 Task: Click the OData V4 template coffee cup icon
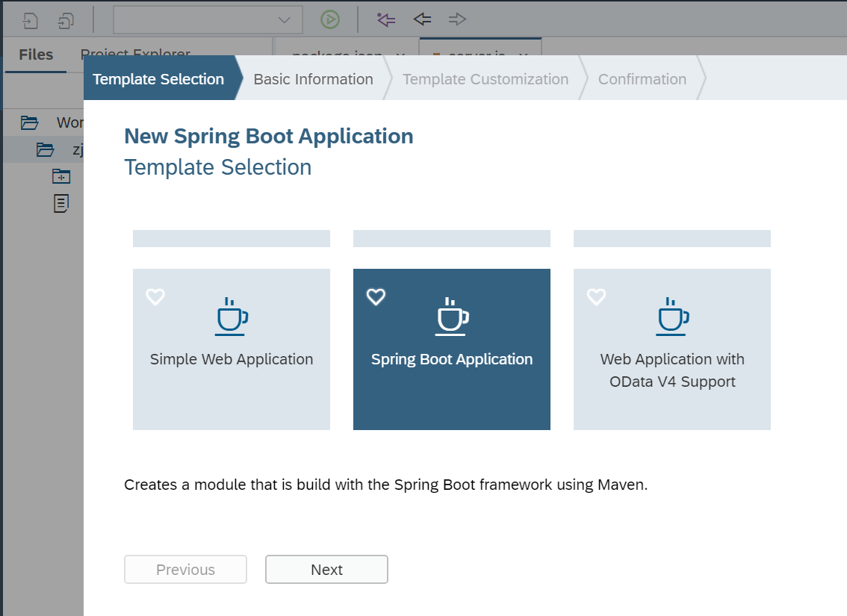672,317
